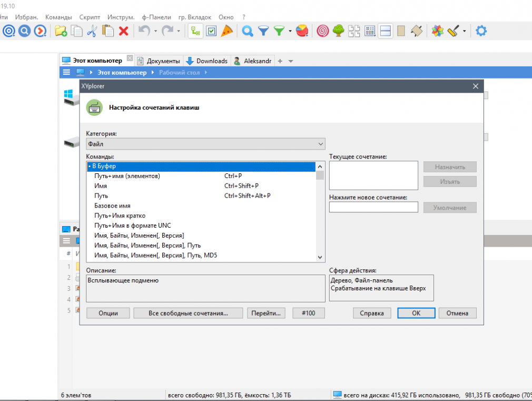Viewport: 532px width, 401px height.
Task: Click the details grid view icon
Action: 370,31
